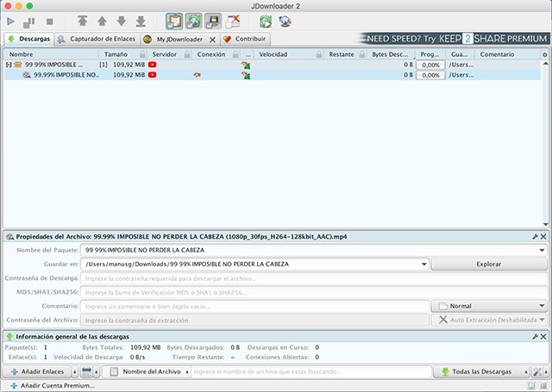Close the My.JDownloader tab
Viewport: 552px width, 392px height.
click(212, 40)
